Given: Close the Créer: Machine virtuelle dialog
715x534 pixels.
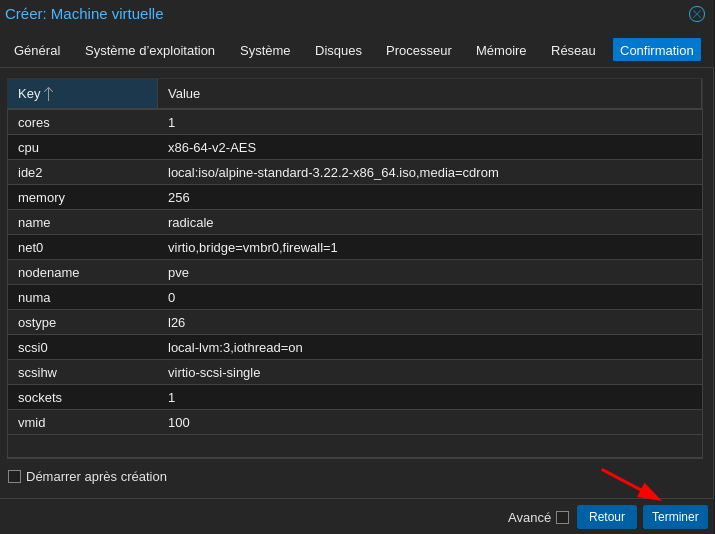Looking at the screenshot, I should (x=697, y=14).
